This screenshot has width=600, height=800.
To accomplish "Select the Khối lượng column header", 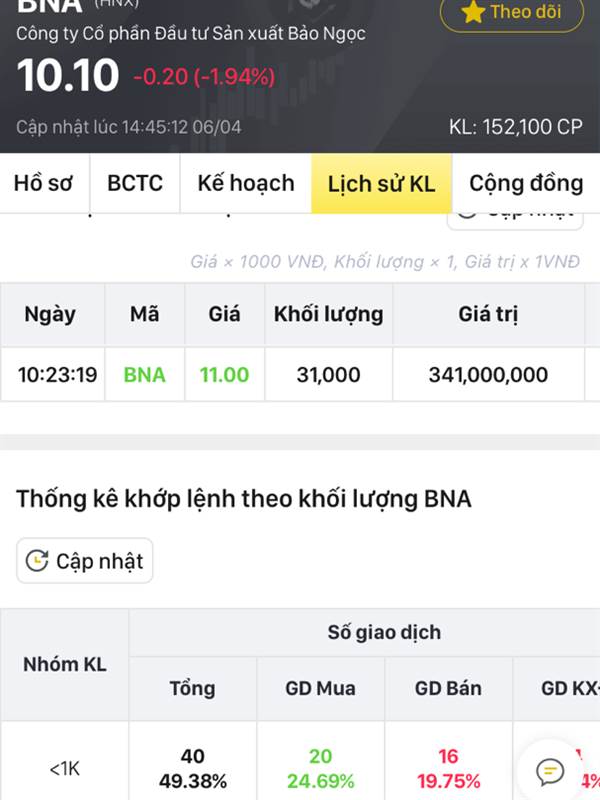I will [329, 314].
